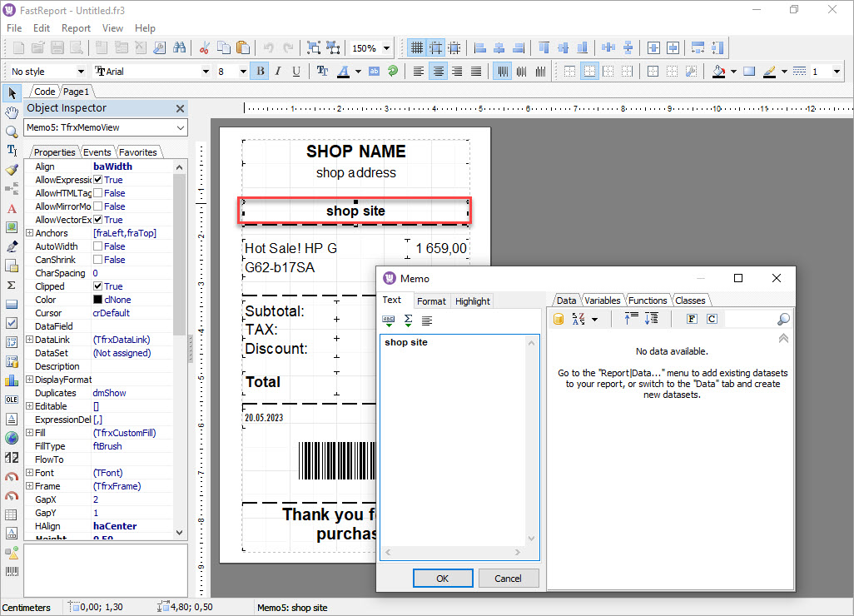Click the F functions filter icon

click(692, 319)
